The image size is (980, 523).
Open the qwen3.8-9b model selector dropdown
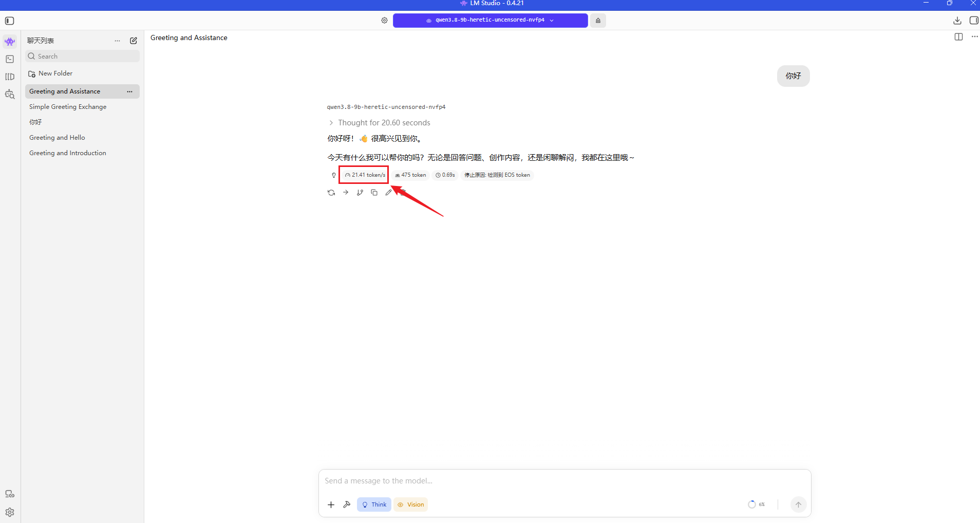pyautogui.click(x=491, y=21)
